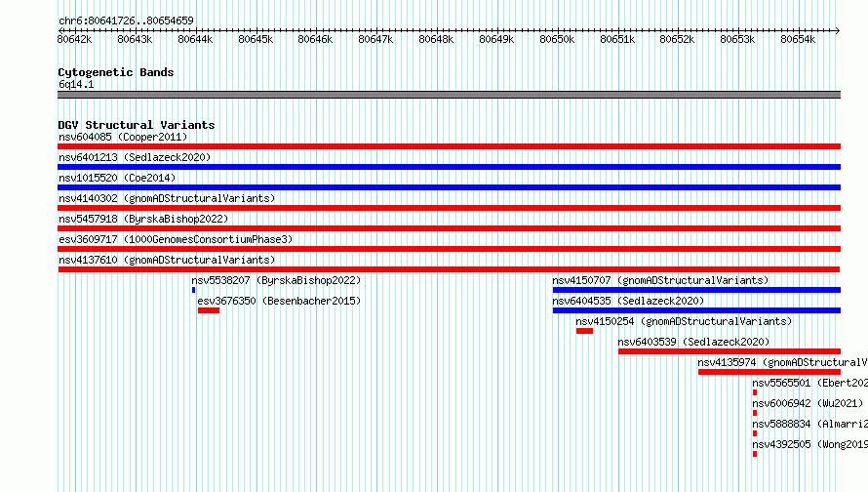Click the small blue nsv5538207 variant marker

point(194,290)
